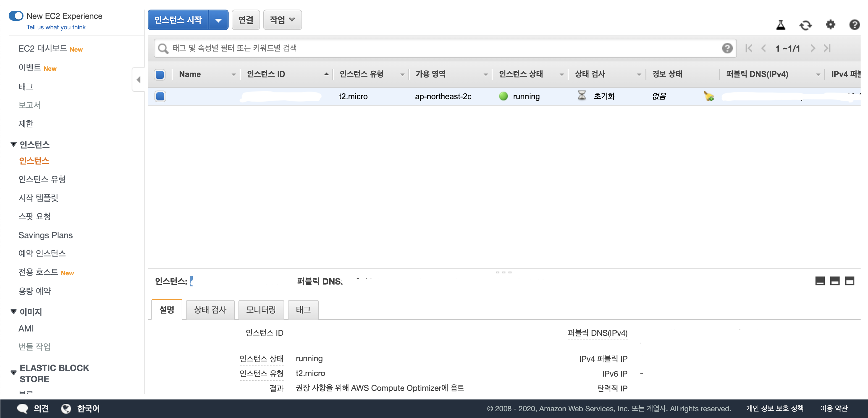868x418 pixels.
Task: Collapse the left navigation sidebar arrow
Action: [x=138, y=80]
